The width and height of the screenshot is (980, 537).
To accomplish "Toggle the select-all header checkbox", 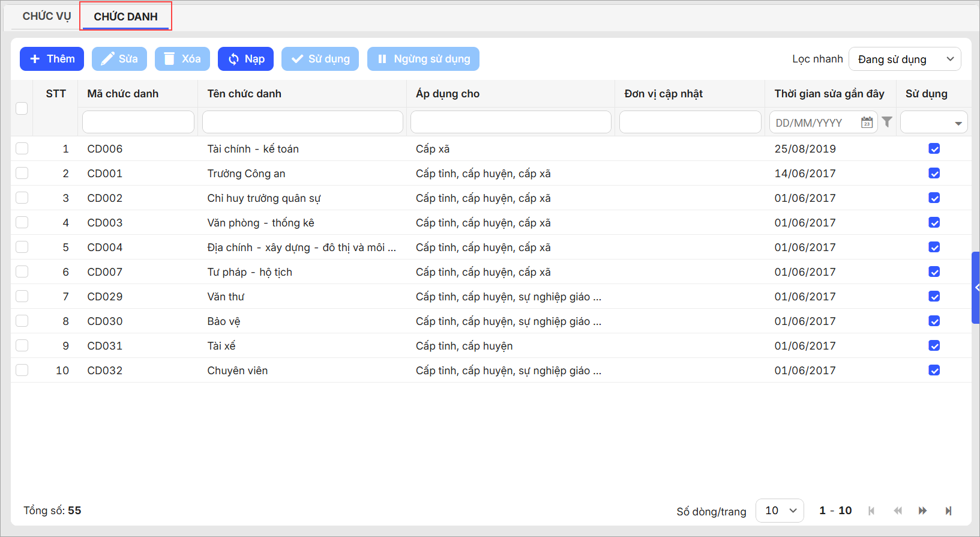I will (x=22, y=108).
